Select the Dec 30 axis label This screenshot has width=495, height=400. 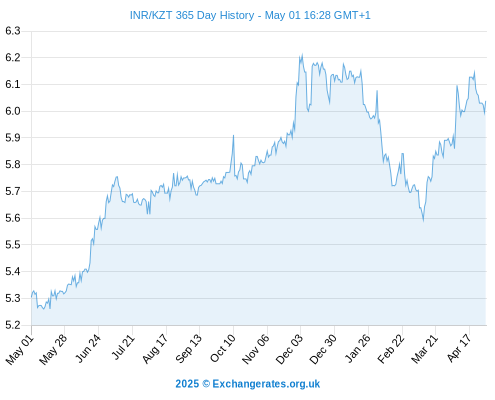point(323,349)
